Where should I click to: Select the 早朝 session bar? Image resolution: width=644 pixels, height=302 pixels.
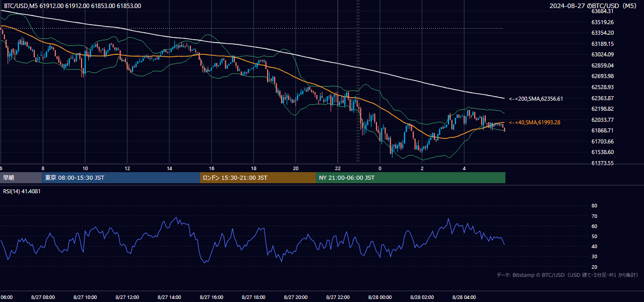pyautogui.click(x=21, y=178)
